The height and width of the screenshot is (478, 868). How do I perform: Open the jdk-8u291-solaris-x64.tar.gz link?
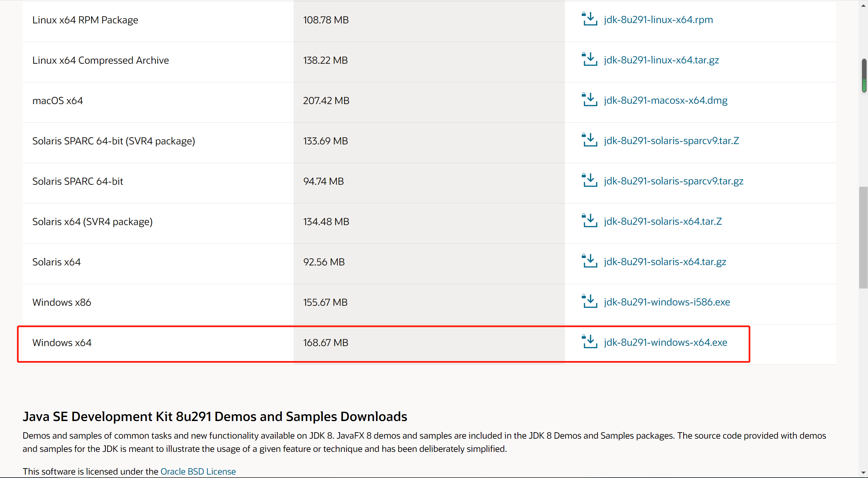(x=665, y=262)
